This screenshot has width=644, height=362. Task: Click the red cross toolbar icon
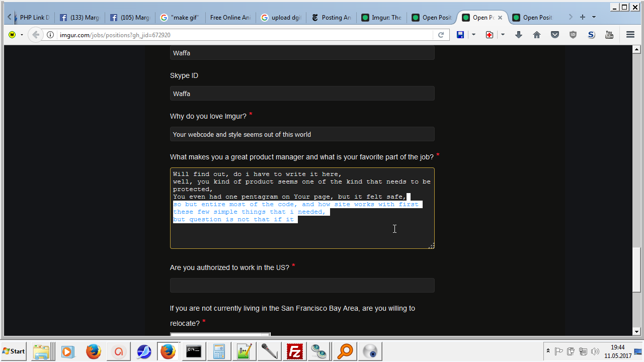tap(489, 35)
